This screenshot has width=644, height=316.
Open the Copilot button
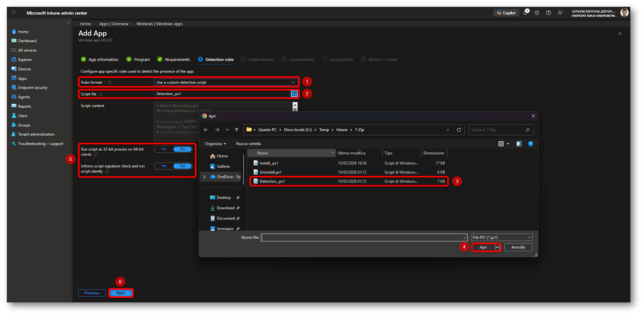click(506, 13)
